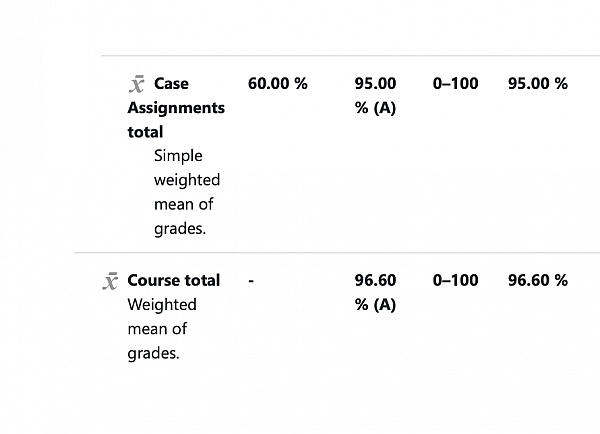Click the 0–100 range in Case Assignments row
This screenshot has width=600, height=434.
[x=455, y=83]
